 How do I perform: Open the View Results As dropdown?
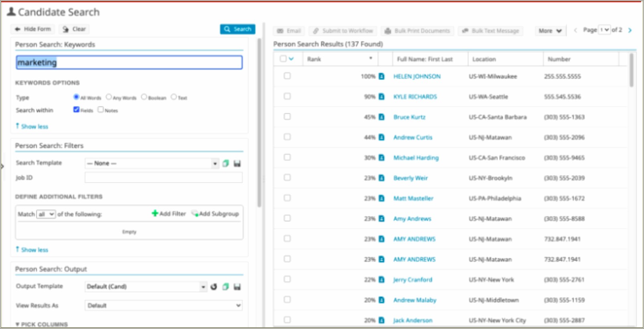[x=164, y=305]
